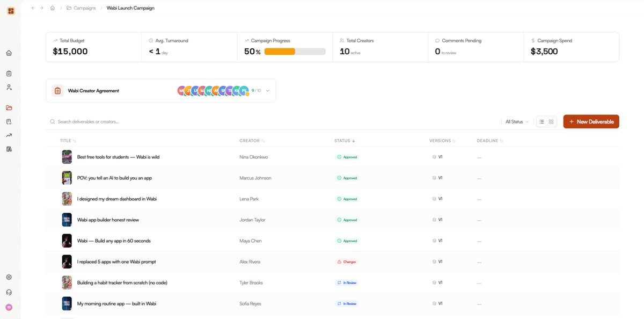This screenshot has height=319, width=644.
Task: Click the Campaign Progress bar
Action: tap(295, 52)
